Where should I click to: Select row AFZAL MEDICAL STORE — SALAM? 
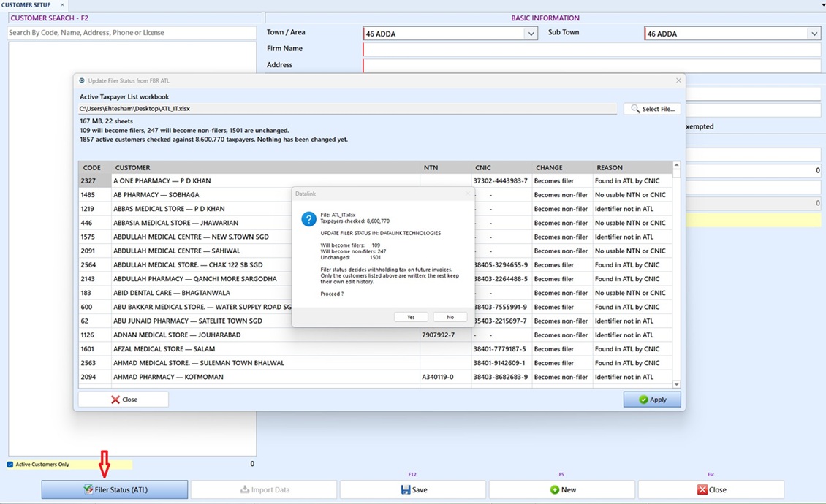pos(376,348)
